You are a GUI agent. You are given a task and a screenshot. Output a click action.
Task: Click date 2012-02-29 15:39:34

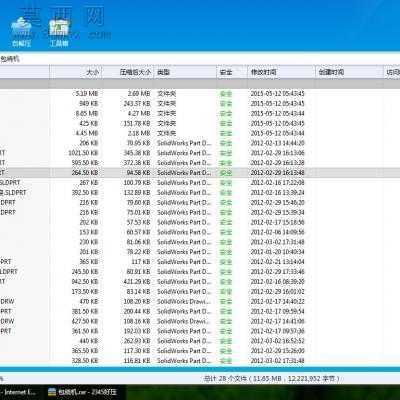pyautogui.click(x=277, y=212)
